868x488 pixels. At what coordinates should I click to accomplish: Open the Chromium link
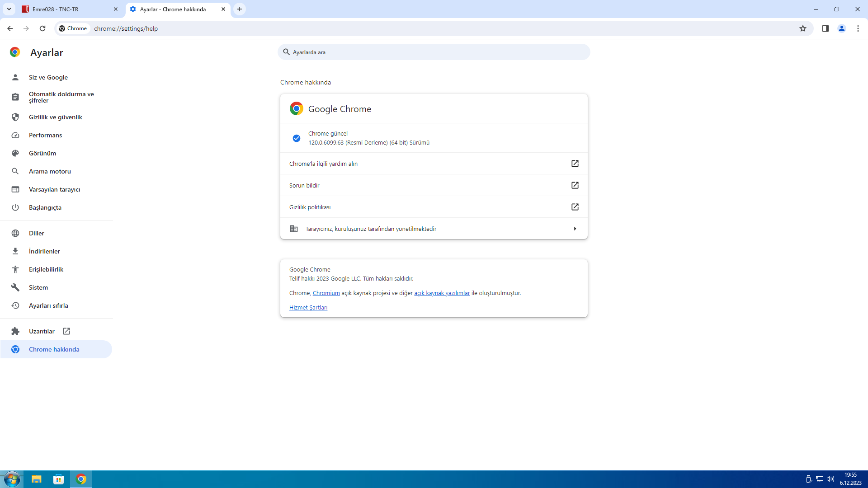coord(326,293)
